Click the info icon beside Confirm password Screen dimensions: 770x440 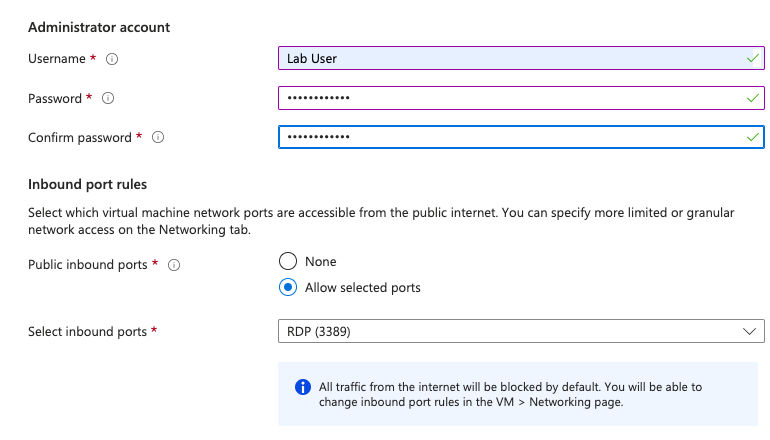click(x=158, y=137)
